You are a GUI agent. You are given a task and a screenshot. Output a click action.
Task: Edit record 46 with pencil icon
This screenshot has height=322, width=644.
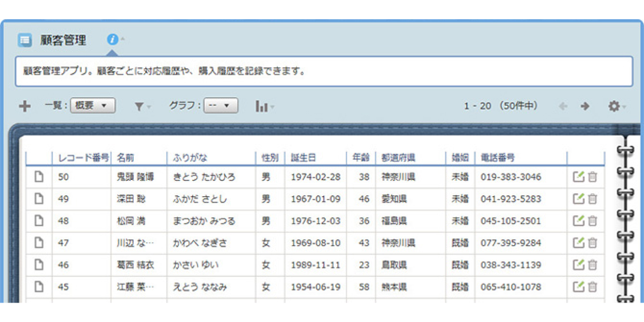578,265
